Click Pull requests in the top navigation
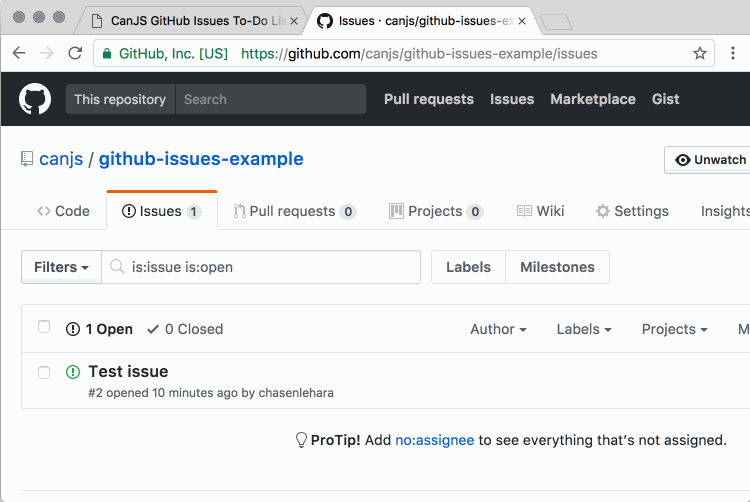 tap(429, 99)
